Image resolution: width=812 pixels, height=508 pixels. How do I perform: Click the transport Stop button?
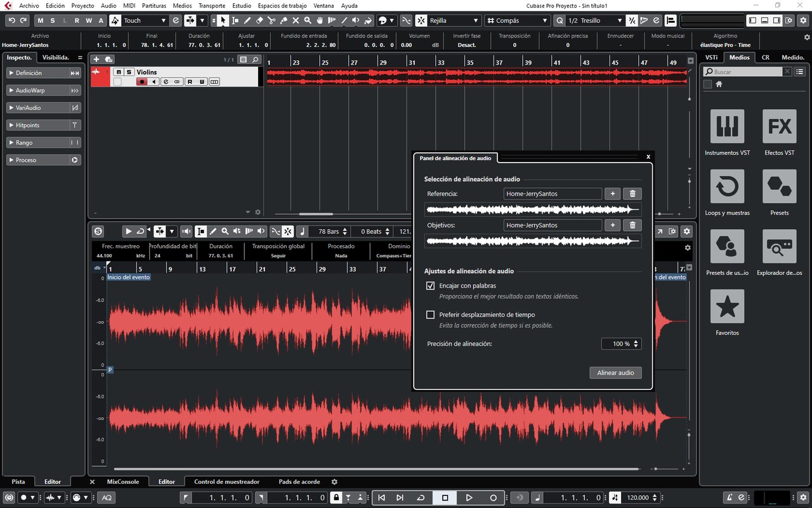tap(445, 498)
